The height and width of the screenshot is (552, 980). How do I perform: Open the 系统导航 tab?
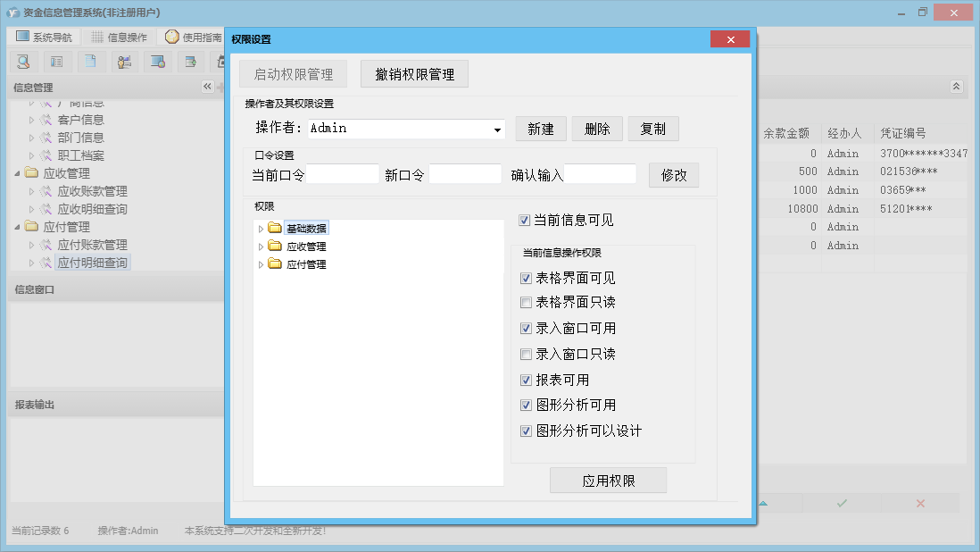click(x=44, y=37)
